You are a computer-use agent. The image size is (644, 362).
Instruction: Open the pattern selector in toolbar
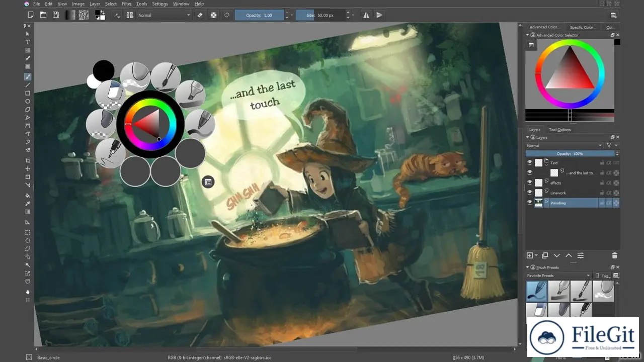[x=84, y=15]
